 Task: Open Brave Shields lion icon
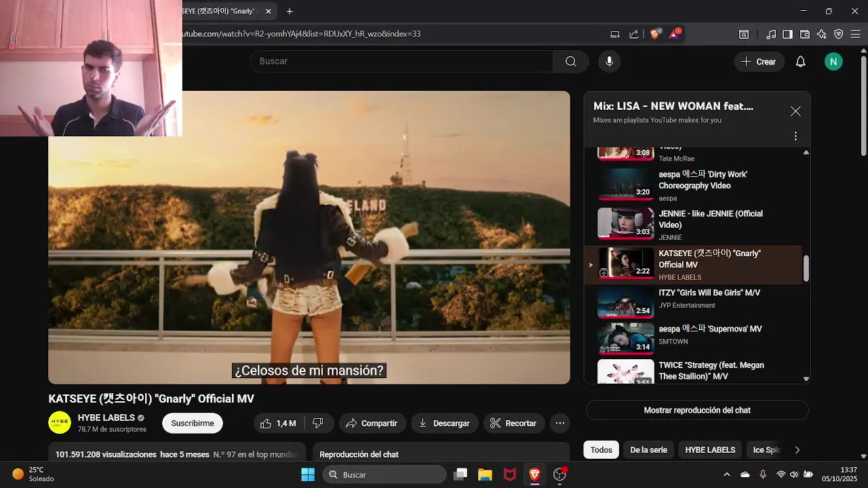pos(655,34)
